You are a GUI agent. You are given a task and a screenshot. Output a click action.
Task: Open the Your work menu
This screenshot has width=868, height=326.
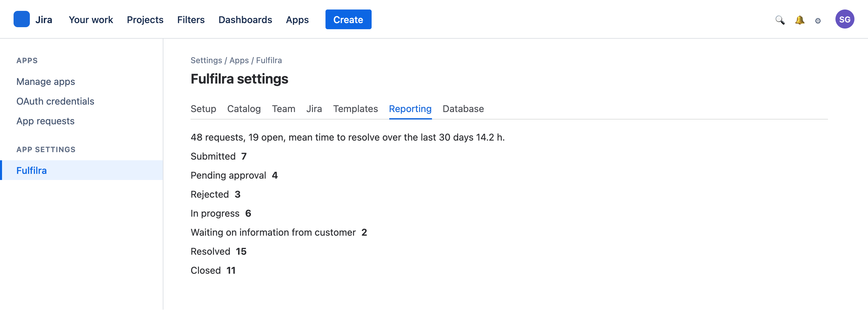[x=91, y=20]
